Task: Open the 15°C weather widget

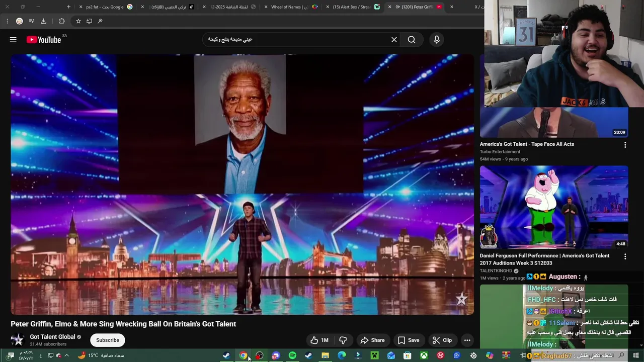Action: [101, 355]
